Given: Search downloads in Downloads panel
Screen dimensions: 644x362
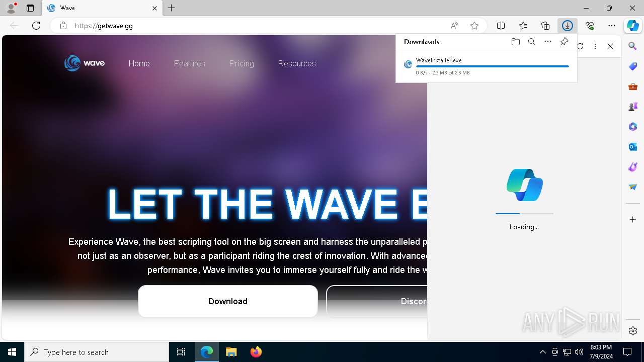Looking at the screenshot, I should (531, 42).
